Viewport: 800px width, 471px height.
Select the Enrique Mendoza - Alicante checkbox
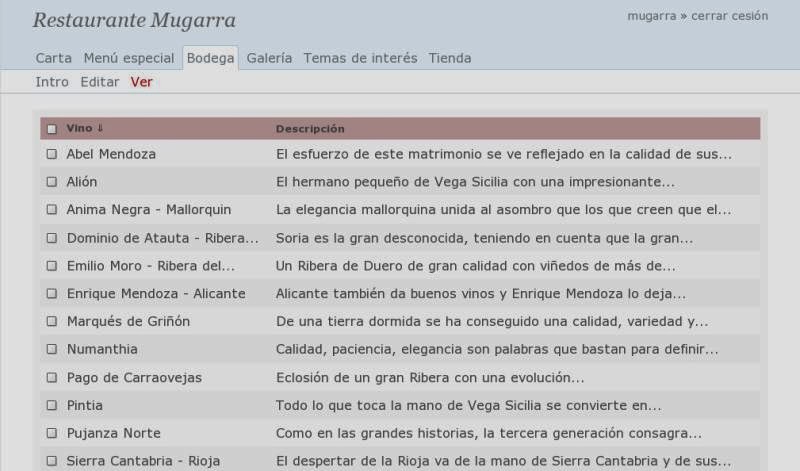52,293
